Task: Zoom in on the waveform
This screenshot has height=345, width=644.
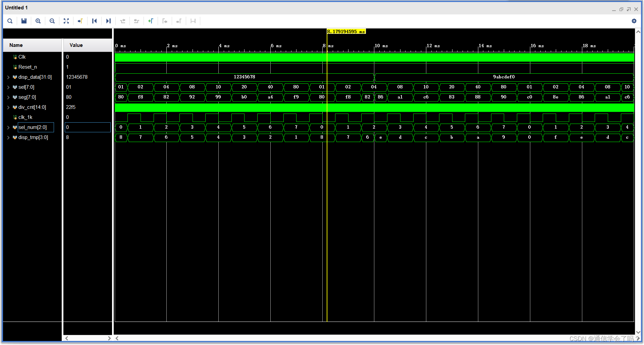Action: click(38, 21)
